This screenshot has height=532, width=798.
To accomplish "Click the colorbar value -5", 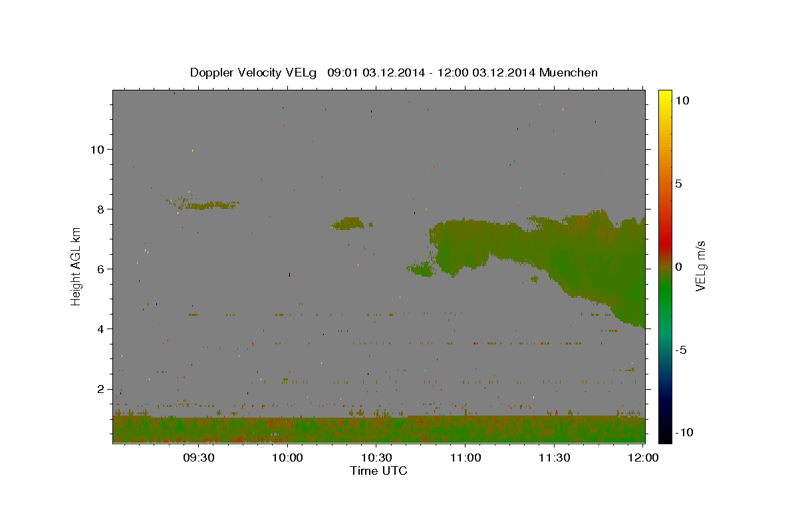I will [682, 350].
